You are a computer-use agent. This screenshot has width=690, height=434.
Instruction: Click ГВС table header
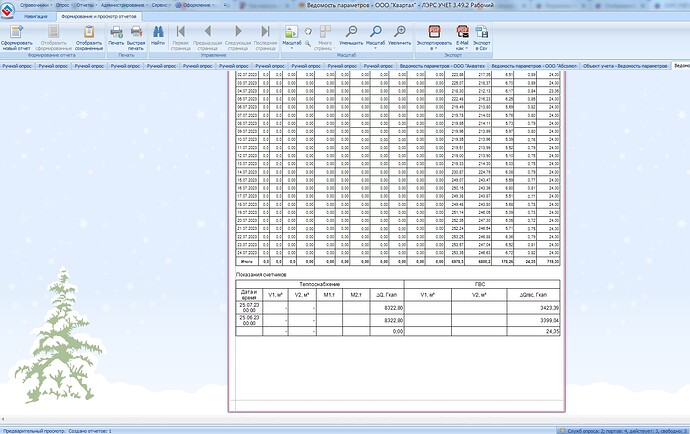(x=482, y=284)
